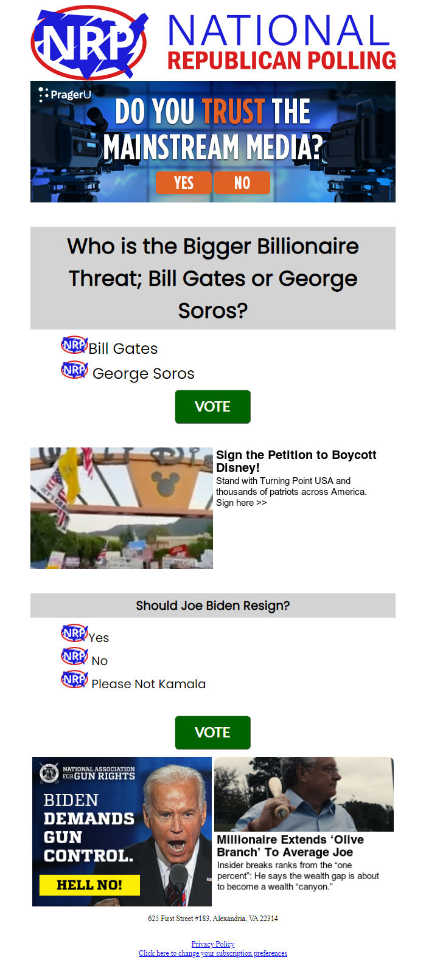
Task: Select the Bill Gates poll option
Action: coord(74,345)
